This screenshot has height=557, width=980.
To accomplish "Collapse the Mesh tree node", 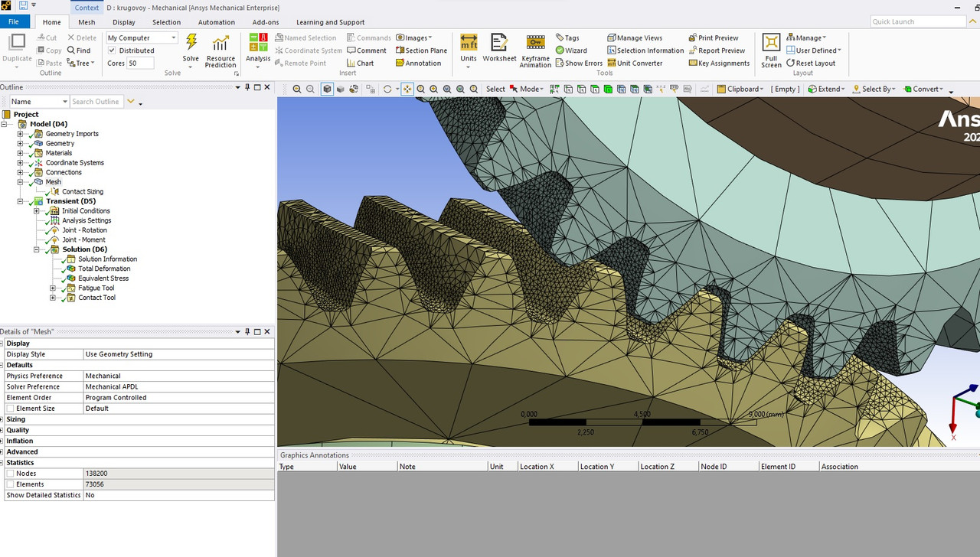I will tap(21, 182).
